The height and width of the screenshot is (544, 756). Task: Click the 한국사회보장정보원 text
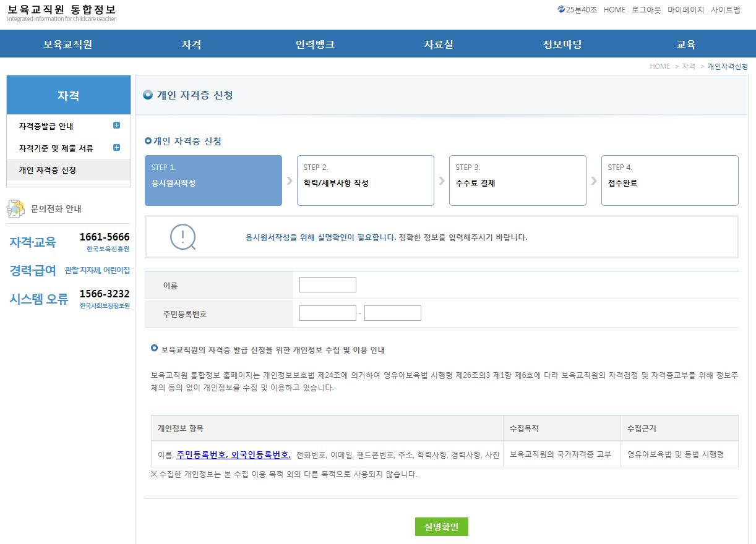105,305
